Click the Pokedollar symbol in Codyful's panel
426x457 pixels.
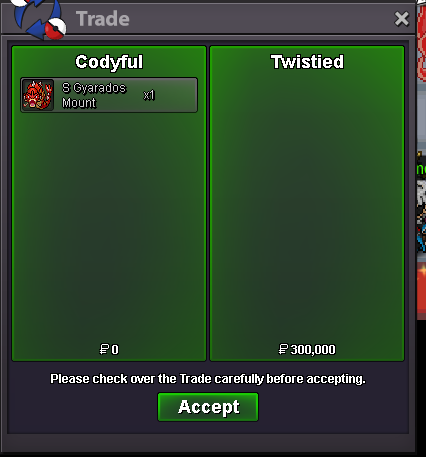pos(104,349)
